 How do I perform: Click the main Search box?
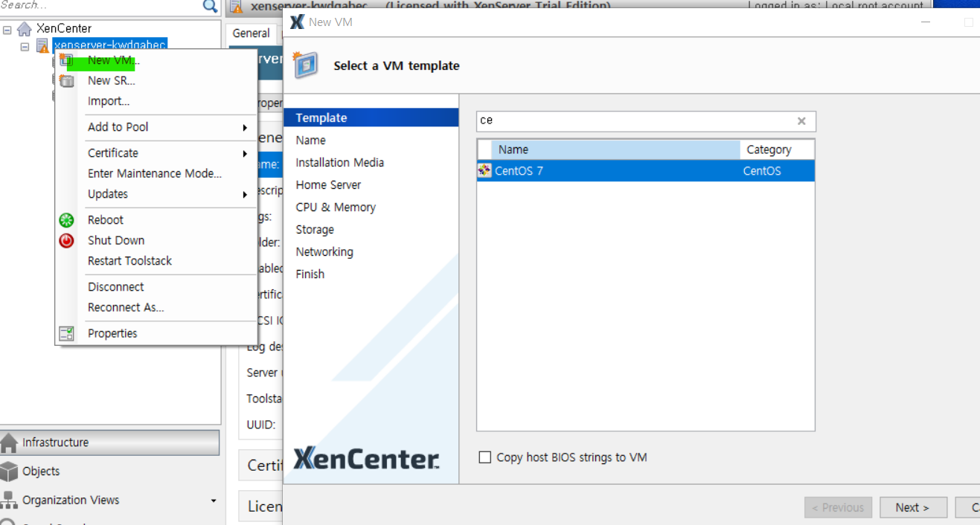100,5
